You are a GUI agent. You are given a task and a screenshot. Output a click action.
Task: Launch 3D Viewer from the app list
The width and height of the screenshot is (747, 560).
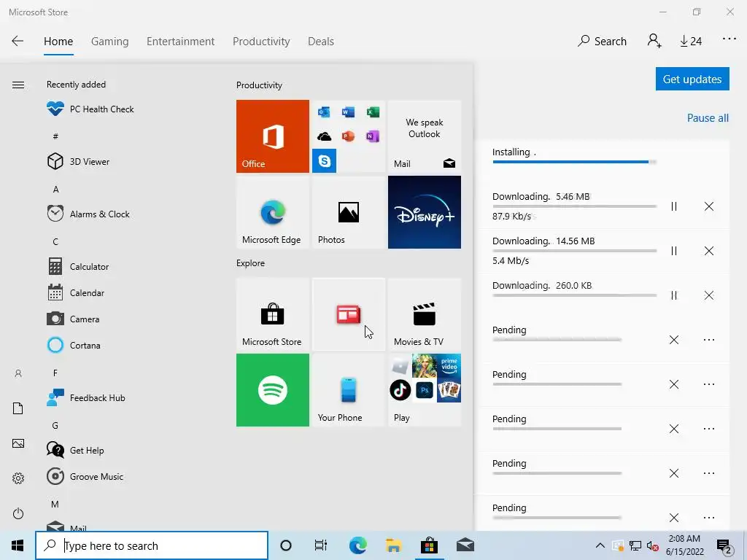(79, 161)
